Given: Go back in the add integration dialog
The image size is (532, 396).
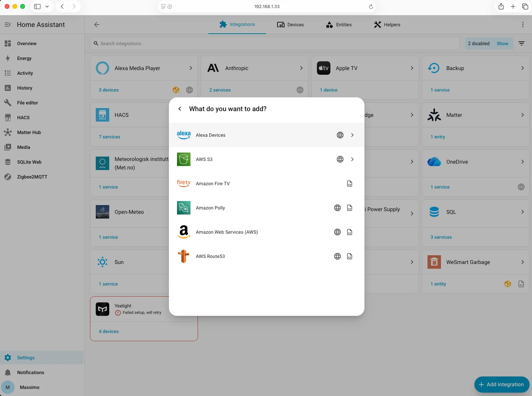Looking at the screenshot, I should (180, 109).
